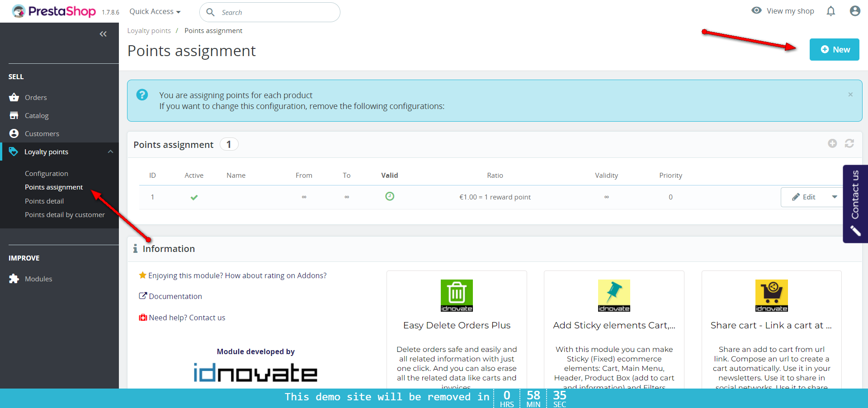The width and height of the screenshot is (868, 408).
Task: Click the Modules puzzle icon
Action: pyautogui.click(x=14, y=279)
